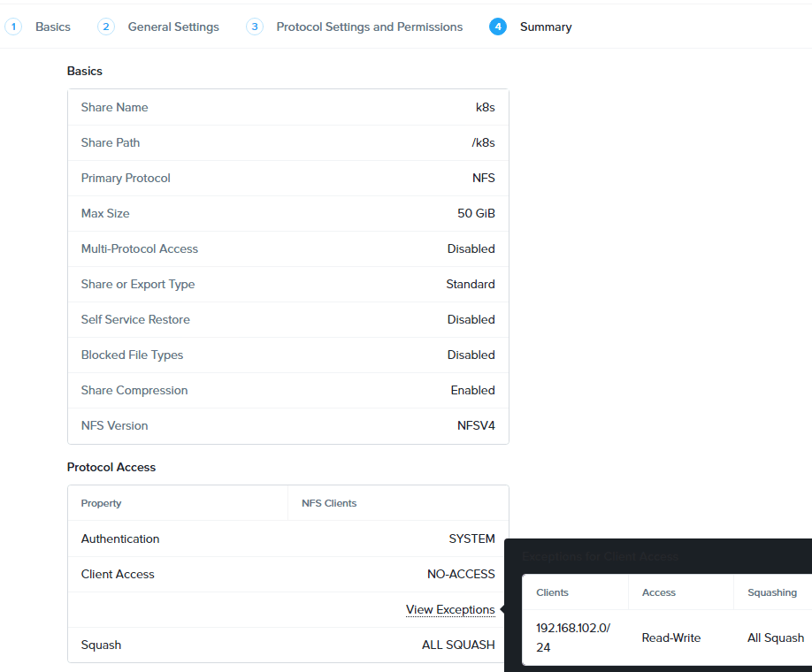Select the NFS Version row label
812x672 pixels.
[x=115, y=425]
